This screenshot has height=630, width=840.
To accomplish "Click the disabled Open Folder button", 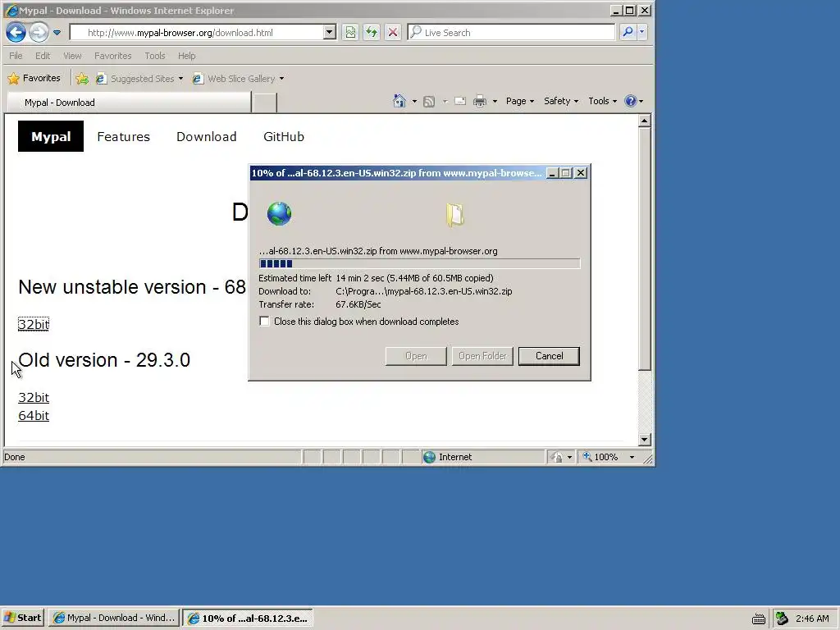I will pyautogui.click(x=482, y=356).
